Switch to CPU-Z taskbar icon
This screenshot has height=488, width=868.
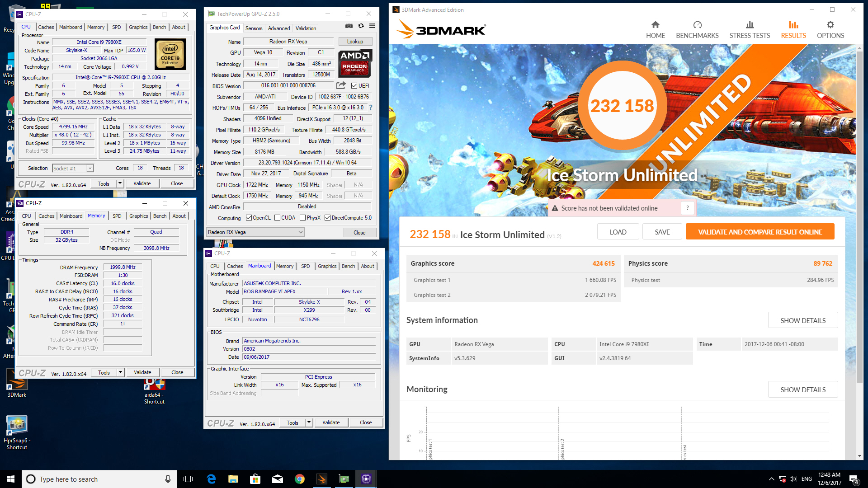point(366,479)
